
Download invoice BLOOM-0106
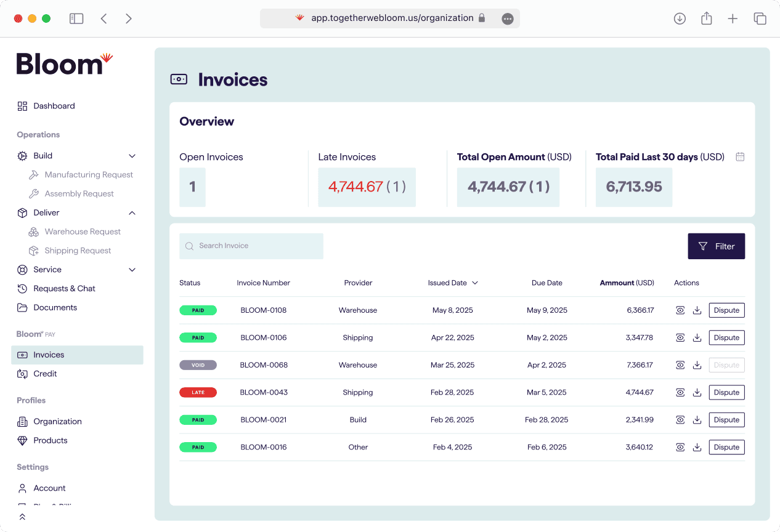tap(697, 337)
